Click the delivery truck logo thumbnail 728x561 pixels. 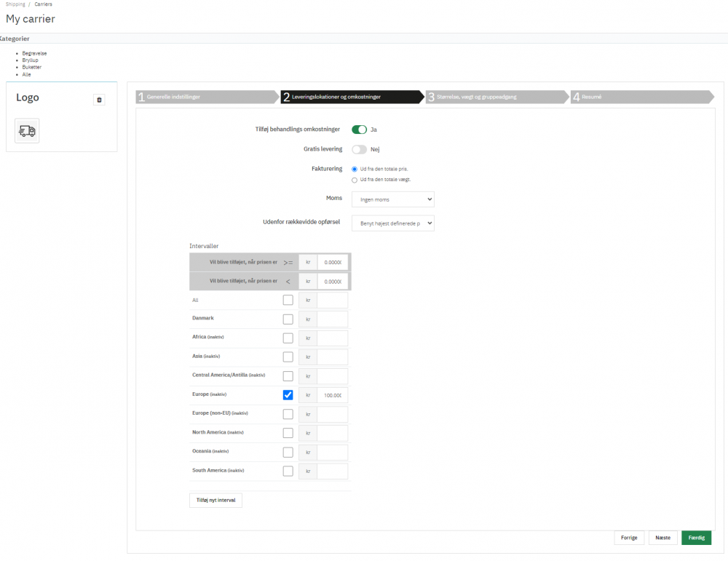tap(27, 131)
